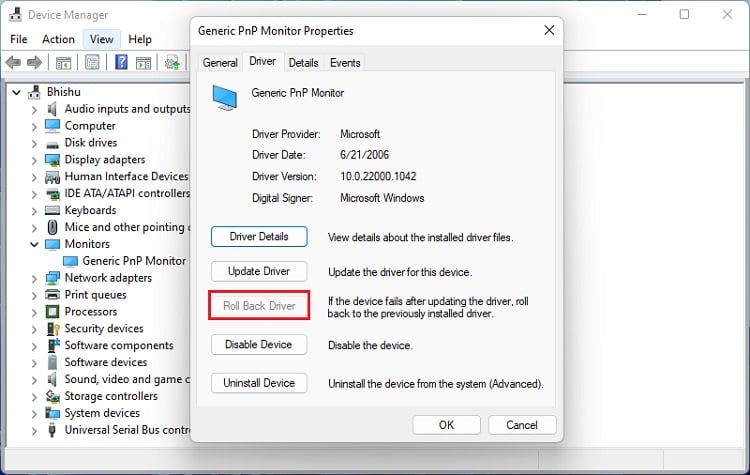This screenshot has height=475, width=750.
Task: Click the Display adapters icon
Action: tap(52, 160)
